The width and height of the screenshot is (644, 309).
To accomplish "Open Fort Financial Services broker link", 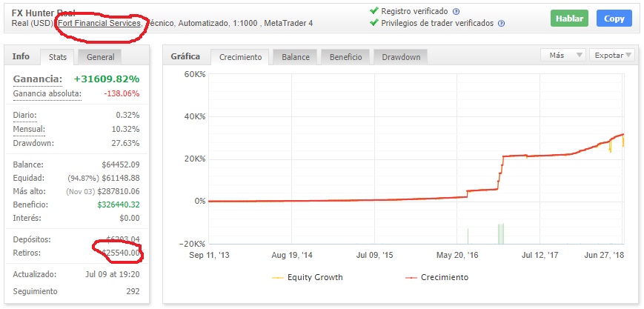I will click(x=99, y=23).
